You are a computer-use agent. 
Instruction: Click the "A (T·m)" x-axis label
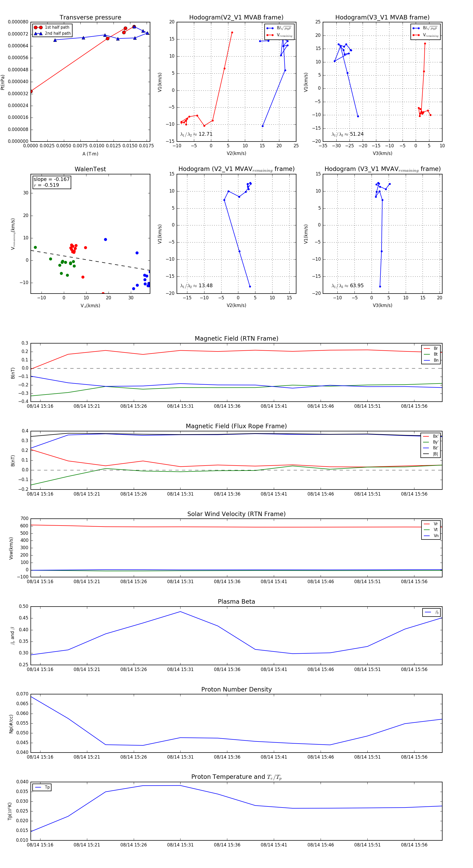(x=90, y=154)
